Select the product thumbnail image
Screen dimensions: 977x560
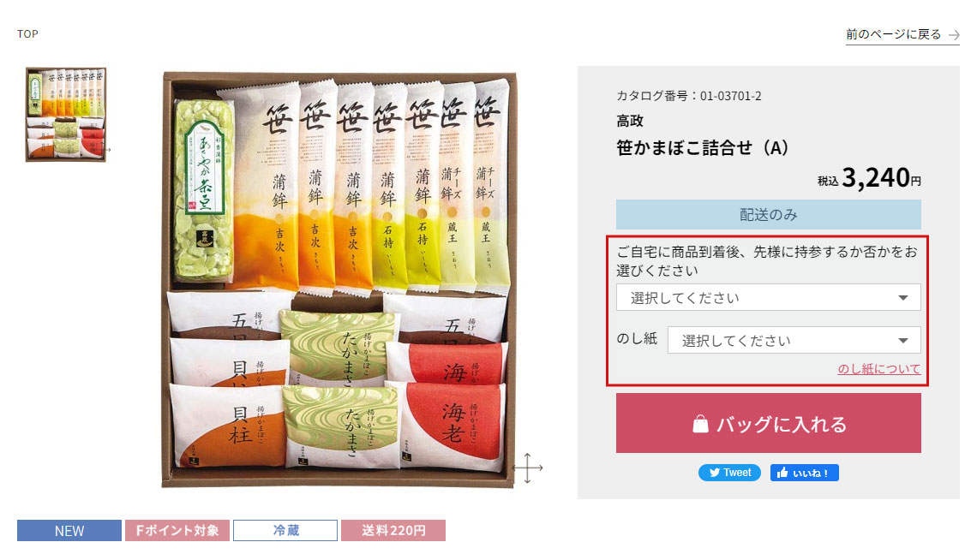pyautogui.click(x=65, y=115)
